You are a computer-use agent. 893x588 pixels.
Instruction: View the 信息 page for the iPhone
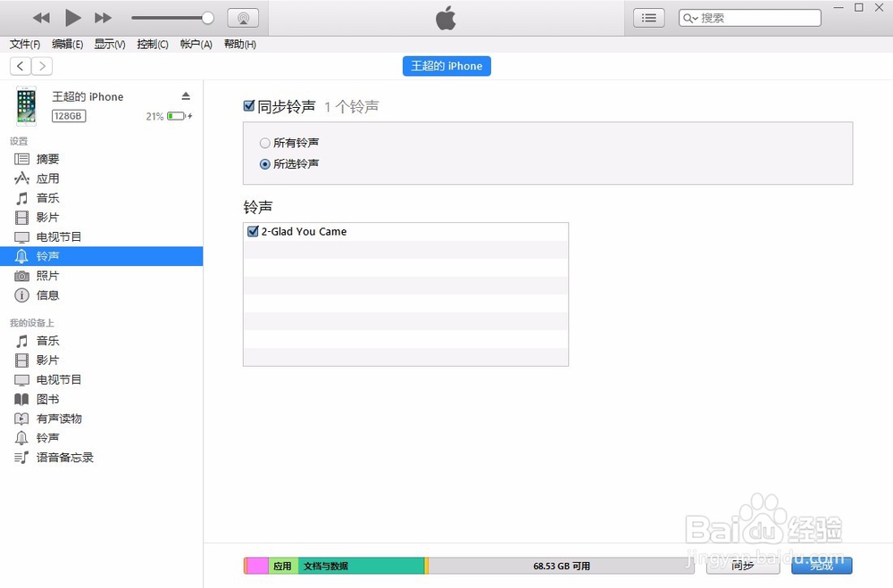(46, 295)
